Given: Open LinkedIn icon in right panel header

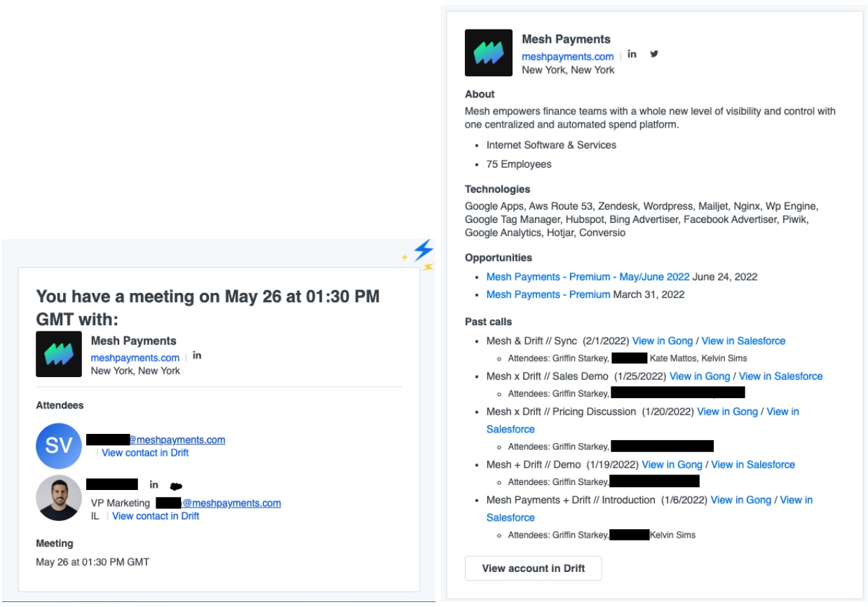Looking at the screenshot, I should (x=632, y=54).
